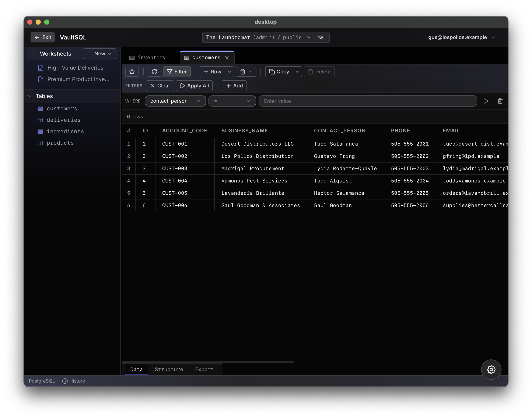Select cell Saul Goodman & Associates

pyautogui.click(x=260, y=205)
